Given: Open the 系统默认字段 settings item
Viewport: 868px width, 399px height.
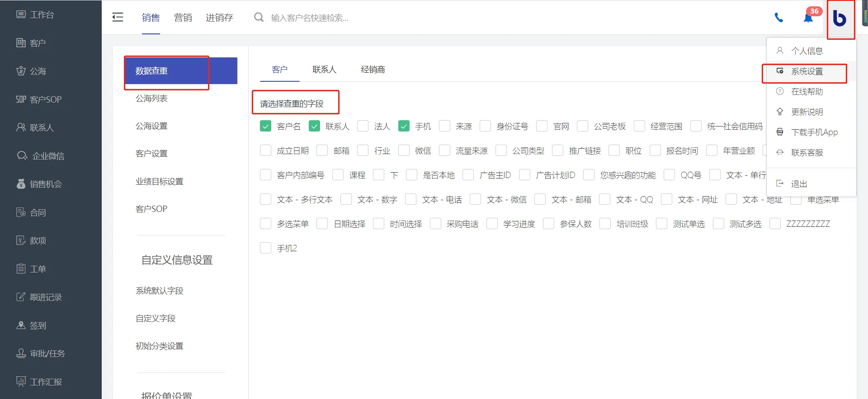Looking at the screenshot, I should click(160, 291).
